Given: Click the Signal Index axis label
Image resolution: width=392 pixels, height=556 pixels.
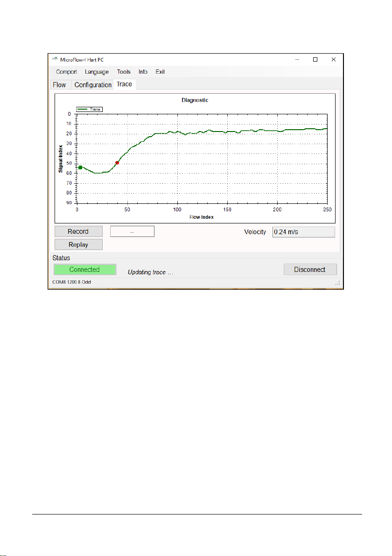Looking at the screenshot, I should (60, 159).
